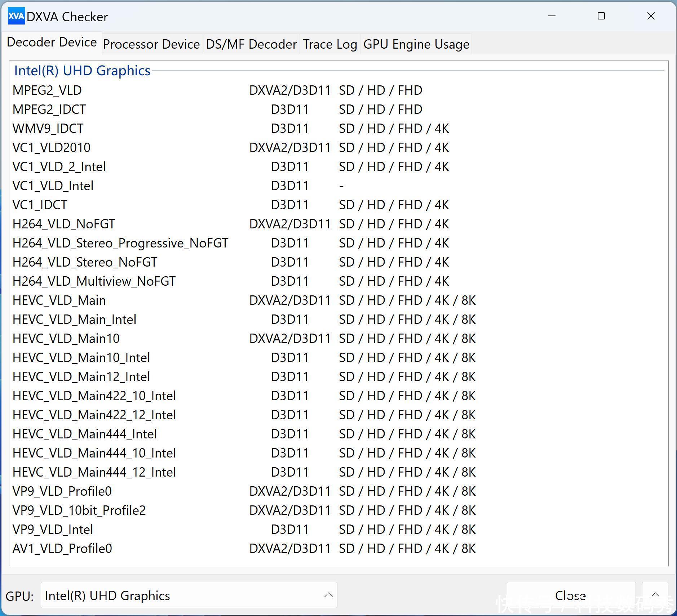This screenshot has height=616, width=677.
Task: Click the HEVC_VLD_Main10 list entry
Action: (66, 339)
